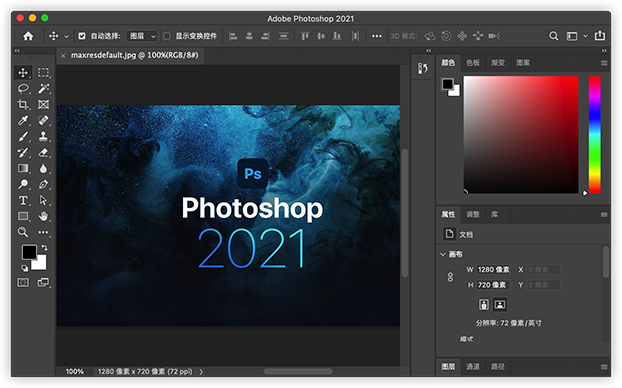Reset default foreground and background colors

24,268
